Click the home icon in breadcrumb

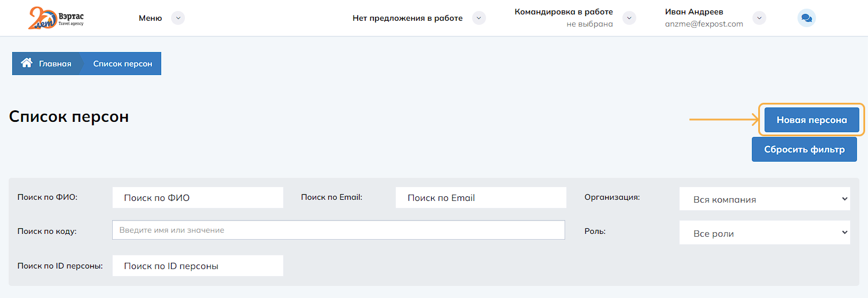point(26,64)
